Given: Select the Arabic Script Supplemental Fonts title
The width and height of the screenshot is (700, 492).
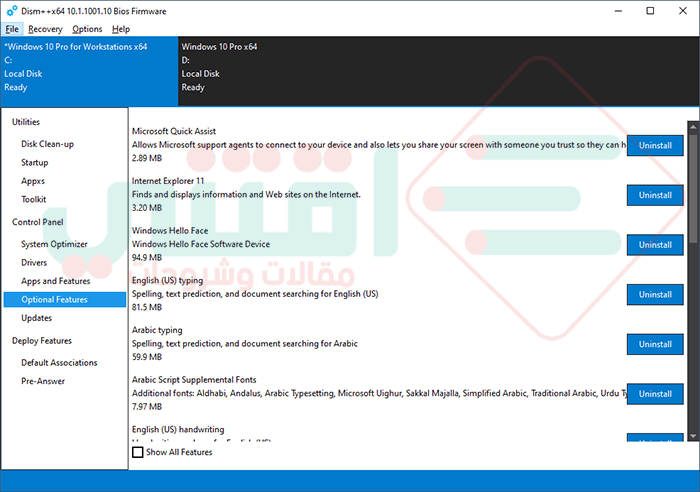Looking at the screenshot, I should coord(194,379).
